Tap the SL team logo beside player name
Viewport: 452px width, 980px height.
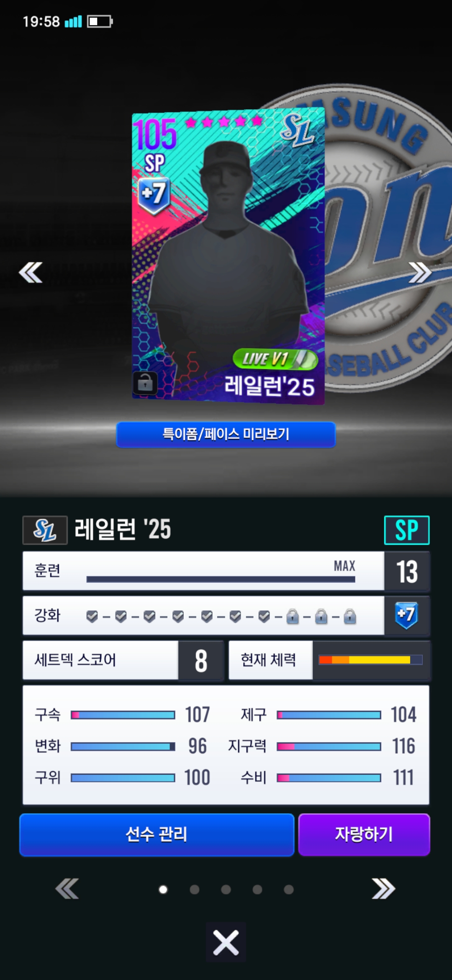tap(45, 530)
